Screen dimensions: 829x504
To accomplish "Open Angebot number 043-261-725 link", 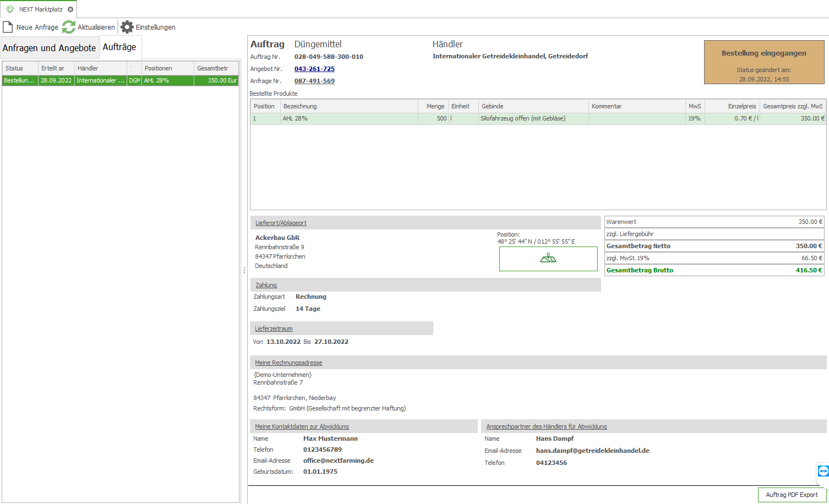I will [314, 69].
